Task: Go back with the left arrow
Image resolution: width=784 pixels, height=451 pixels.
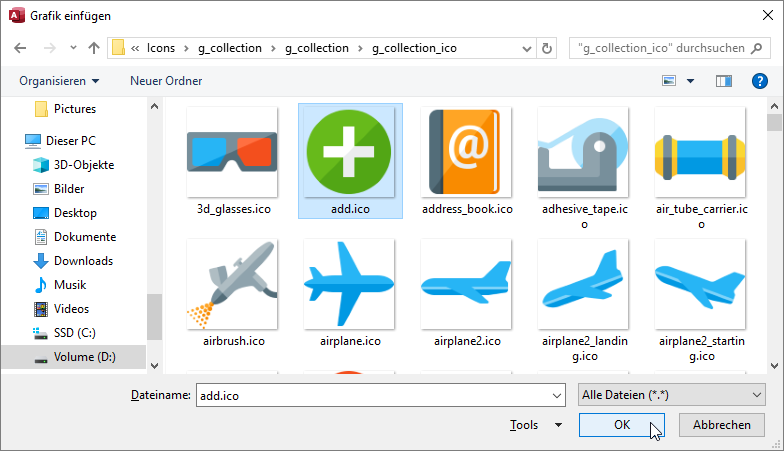Action: tap(20, 48)
